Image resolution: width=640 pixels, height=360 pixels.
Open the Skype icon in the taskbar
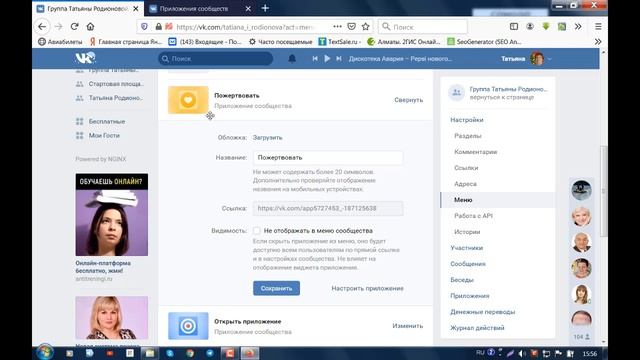point(170,353)
